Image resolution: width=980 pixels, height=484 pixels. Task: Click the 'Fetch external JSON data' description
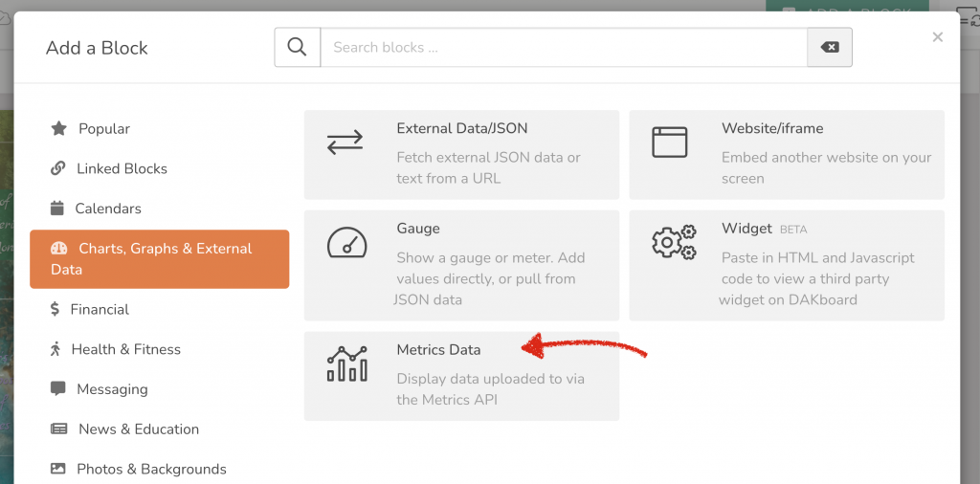tap(489, 168)
